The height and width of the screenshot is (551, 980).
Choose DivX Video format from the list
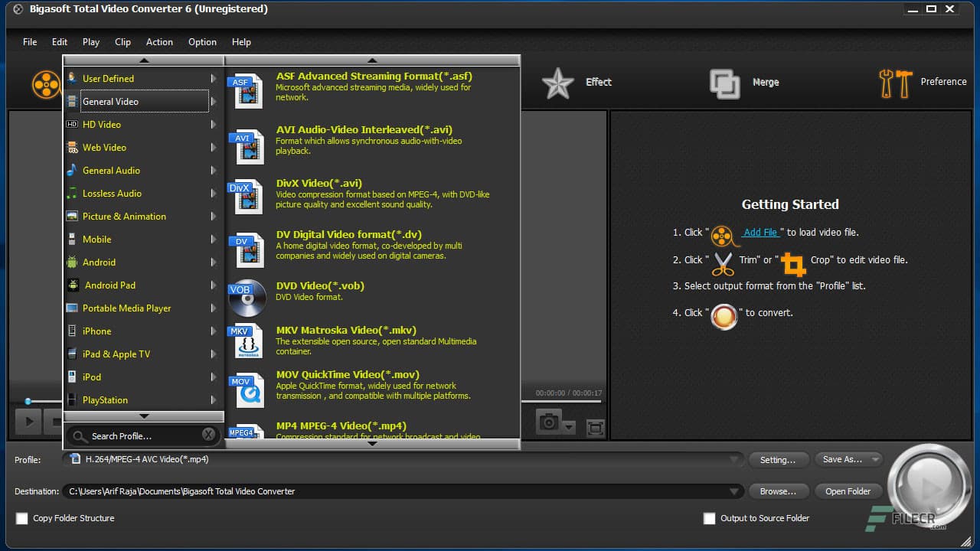(247, 195)
